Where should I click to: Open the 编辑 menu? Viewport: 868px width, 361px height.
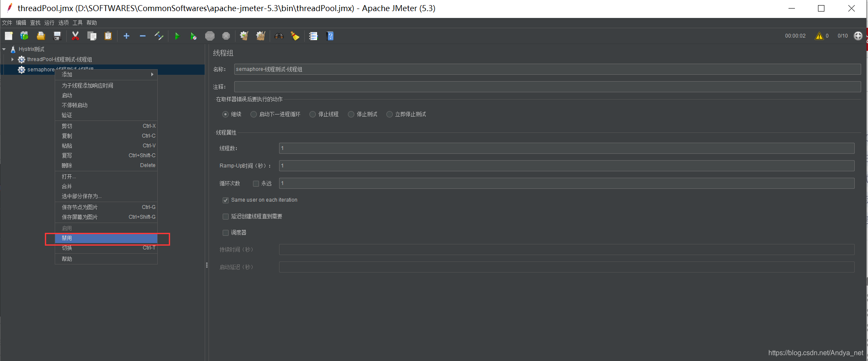coord(21,23)
